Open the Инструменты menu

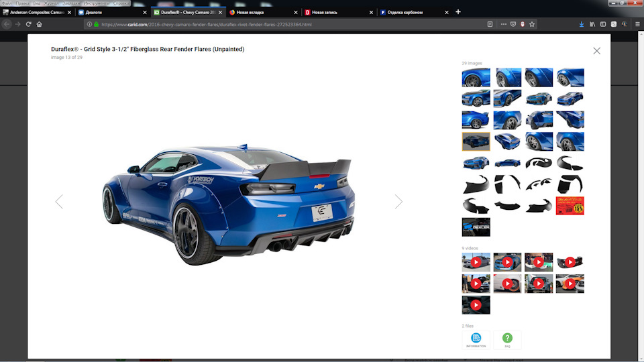(97, 3)
